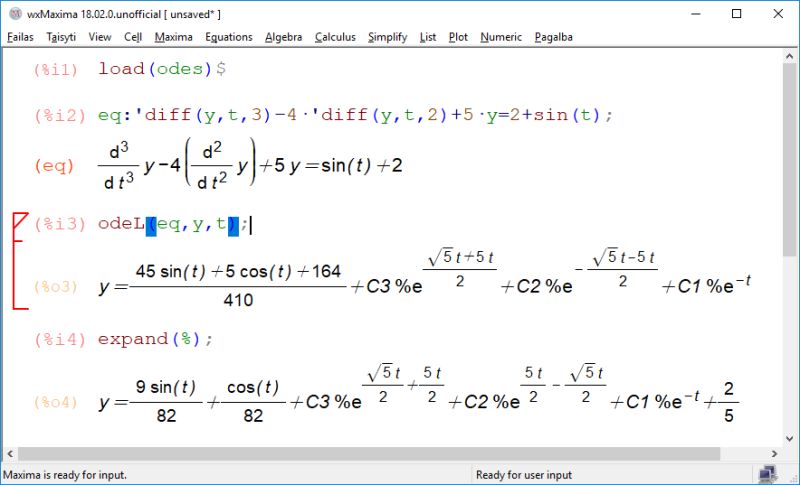Open the Plot menu

(458, 37)
